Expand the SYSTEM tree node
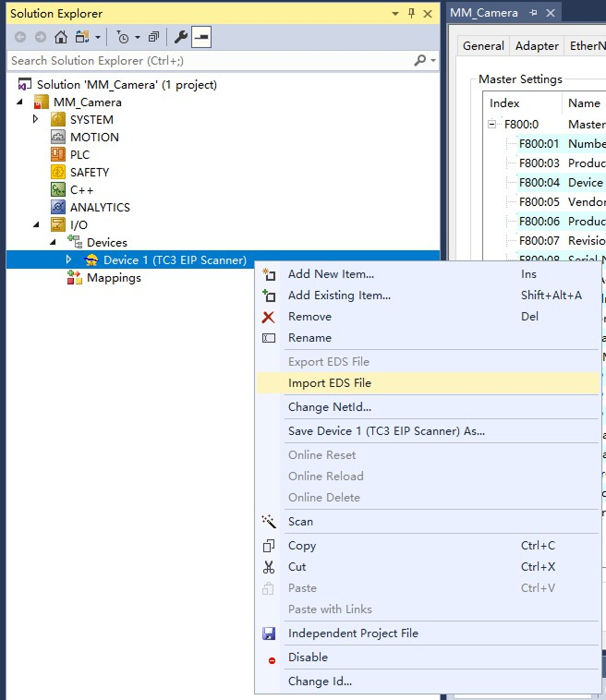The image size is (606, 700). click(36, 119)
